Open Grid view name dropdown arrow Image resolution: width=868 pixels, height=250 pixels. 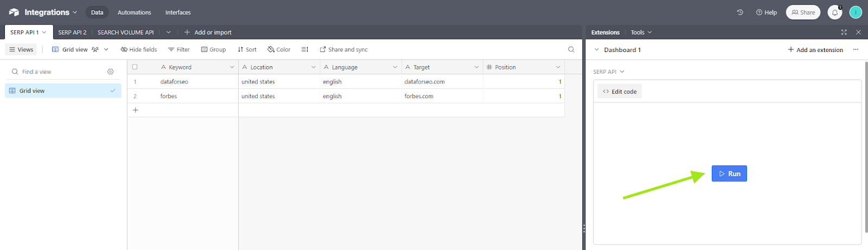[106, 49]
